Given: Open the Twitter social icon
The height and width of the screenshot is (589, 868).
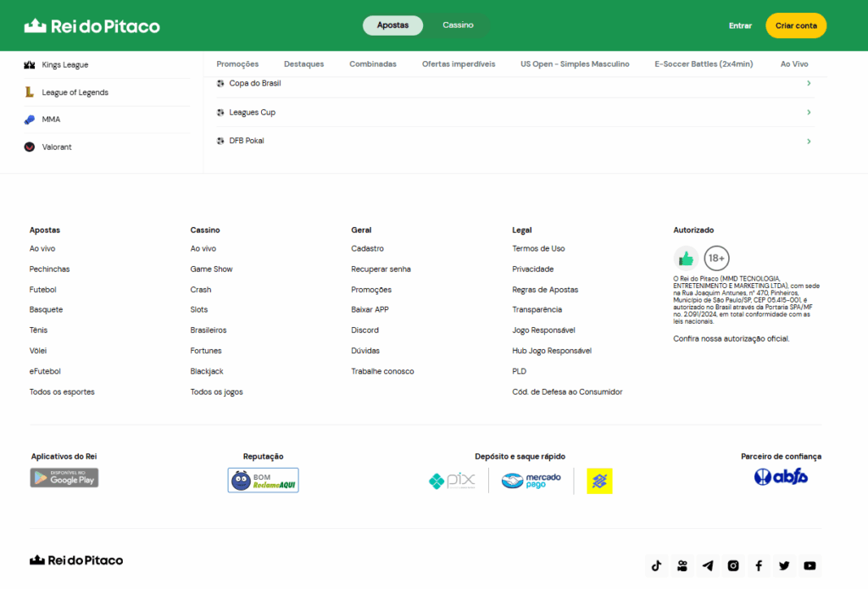Looking at the screenshot, I should [784, 566].
